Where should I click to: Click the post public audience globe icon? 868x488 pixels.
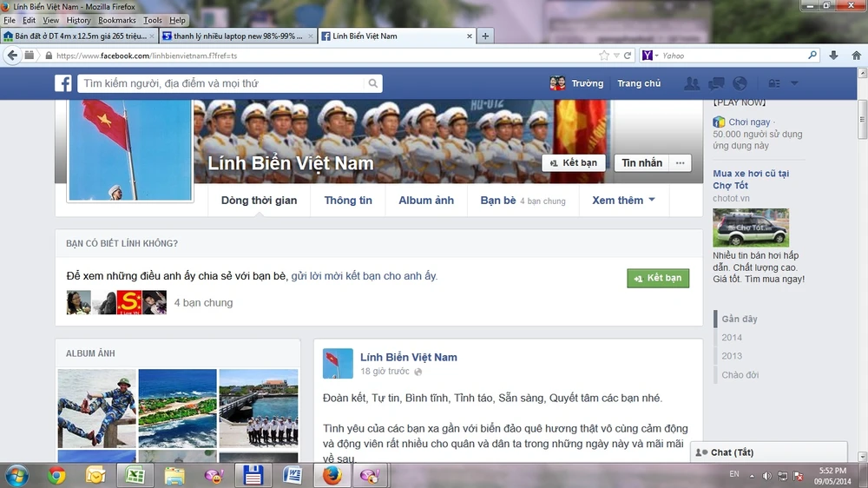[x=418, y=372]
